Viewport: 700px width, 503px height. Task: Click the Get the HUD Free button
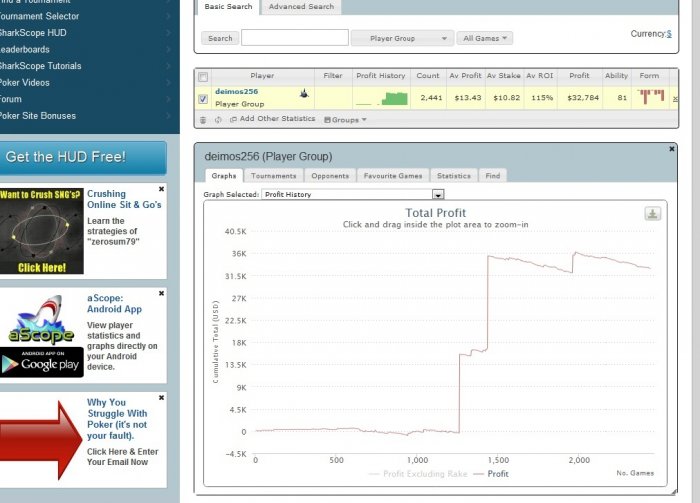(x=83, y=158)
